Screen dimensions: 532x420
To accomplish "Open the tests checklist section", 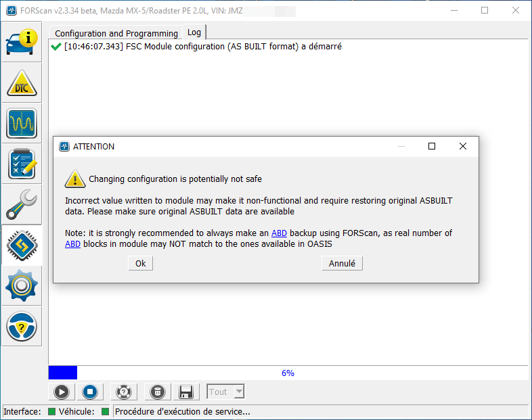I will (x=22, y=164).
